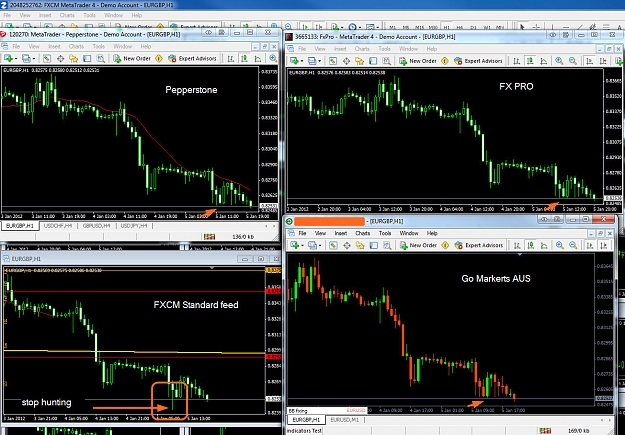Zoom in the FxPro chart

pos(559,61)
